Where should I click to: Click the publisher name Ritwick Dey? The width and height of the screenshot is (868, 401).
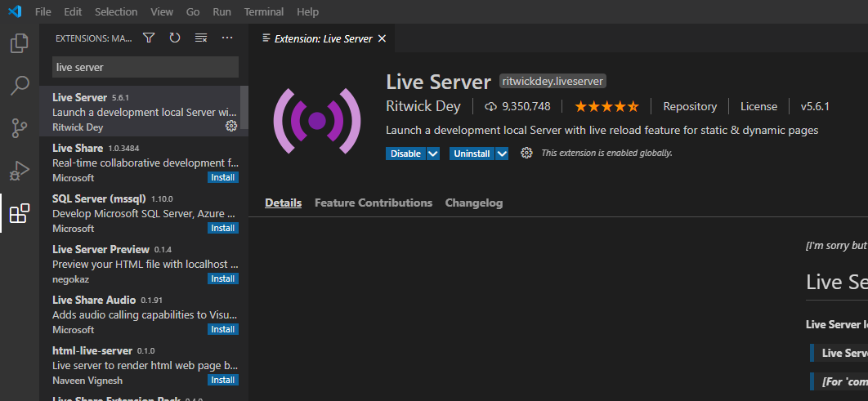tap(423, 106)
